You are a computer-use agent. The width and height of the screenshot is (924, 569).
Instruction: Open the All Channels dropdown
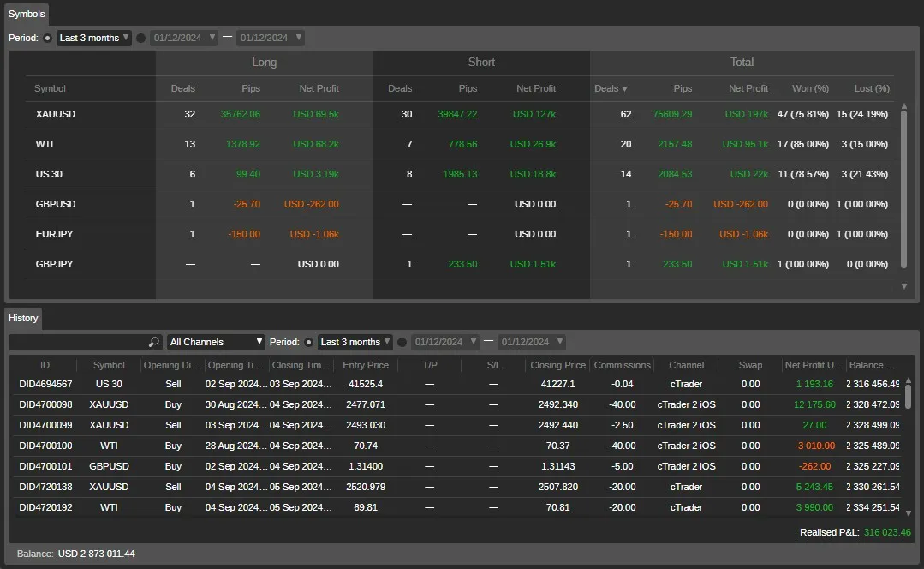[x=216, y=342]
